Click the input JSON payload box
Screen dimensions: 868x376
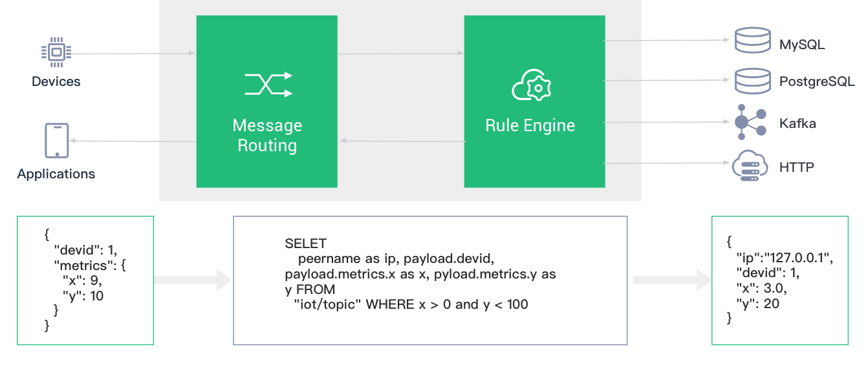point(85,280)
